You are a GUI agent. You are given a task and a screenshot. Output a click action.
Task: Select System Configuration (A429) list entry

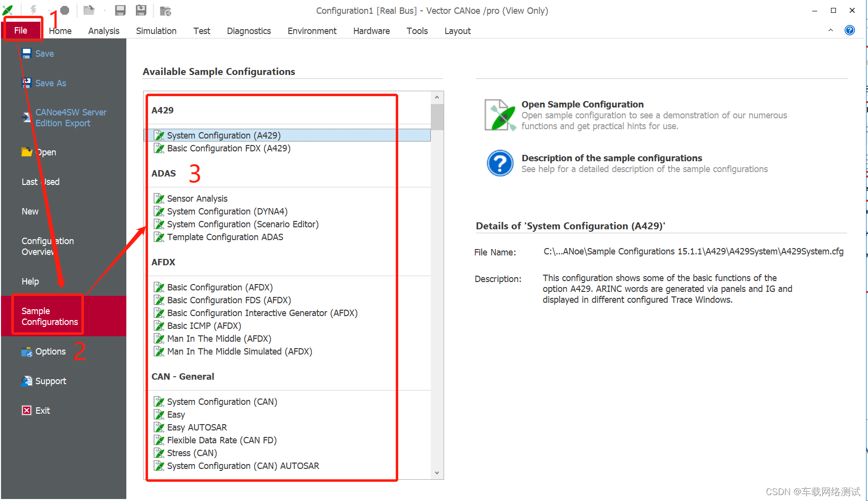coord(287,136)
